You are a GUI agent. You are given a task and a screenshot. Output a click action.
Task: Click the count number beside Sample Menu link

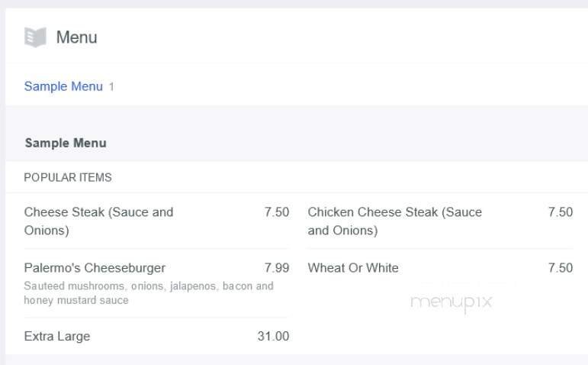pyautogui.click(x=111, y=87)
